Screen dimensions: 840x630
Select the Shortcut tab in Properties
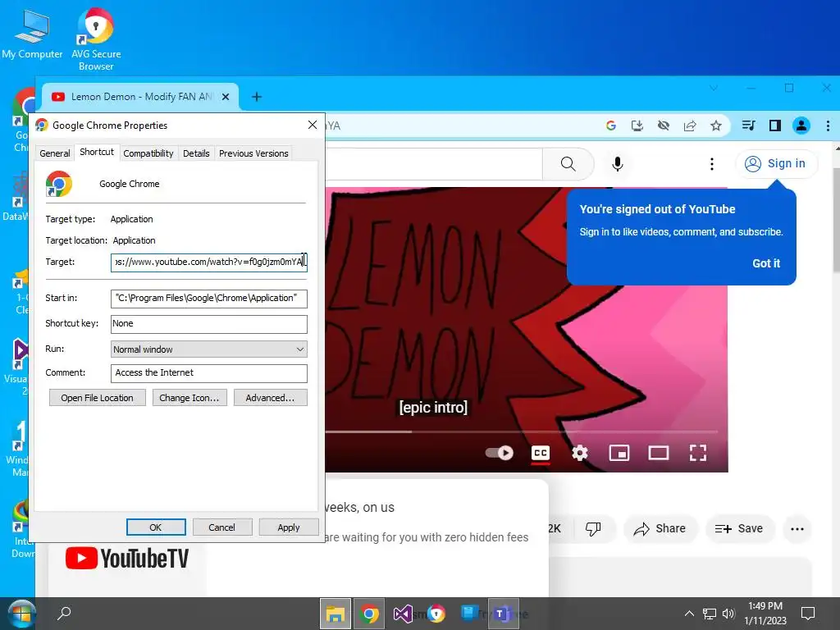tap(97, 152)
